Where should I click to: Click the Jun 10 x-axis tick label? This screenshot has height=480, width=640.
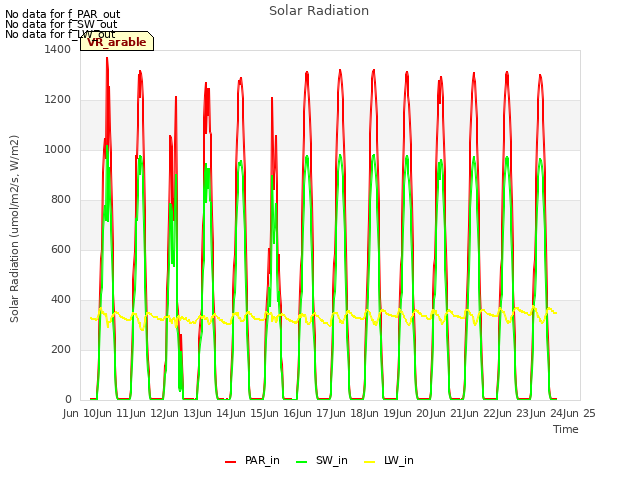80,413
